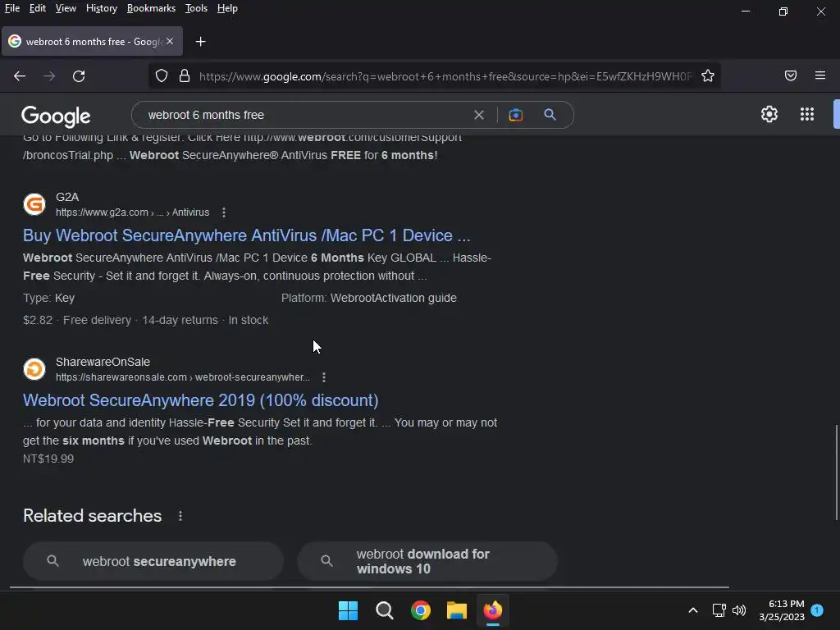Select the webroot 6 months free tab

[92, 41]
